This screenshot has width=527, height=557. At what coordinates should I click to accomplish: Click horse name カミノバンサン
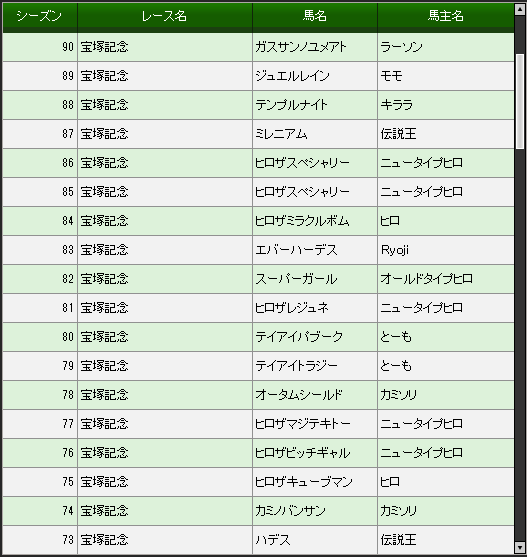[290, 511]
